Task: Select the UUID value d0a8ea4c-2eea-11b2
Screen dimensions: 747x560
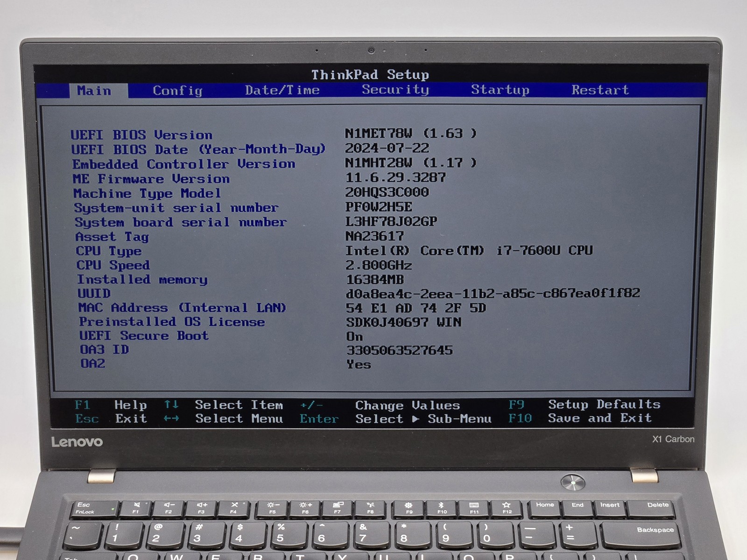Action: click(x=493, y=293)
